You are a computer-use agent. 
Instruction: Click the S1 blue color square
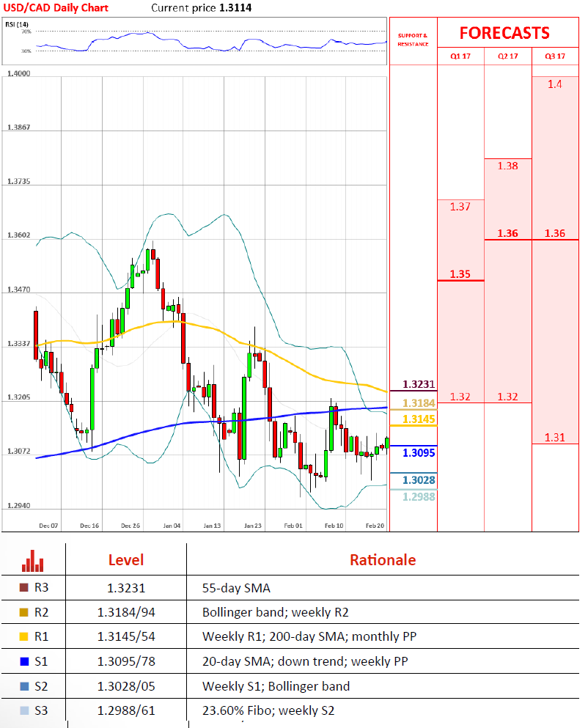click(x=23, y=661)
